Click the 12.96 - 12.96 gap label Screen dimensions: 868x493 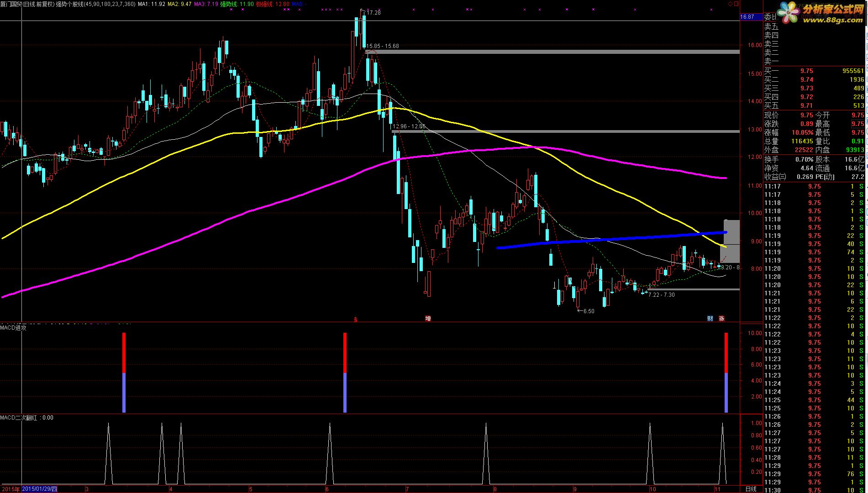pyautogui.click(x=409, y=126)
